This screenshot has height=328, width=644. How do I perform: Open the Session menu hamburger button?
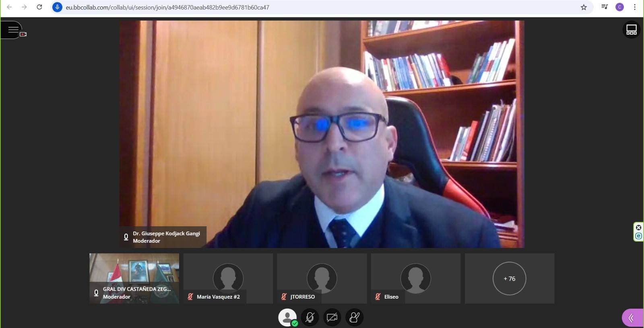pos(13,30)
